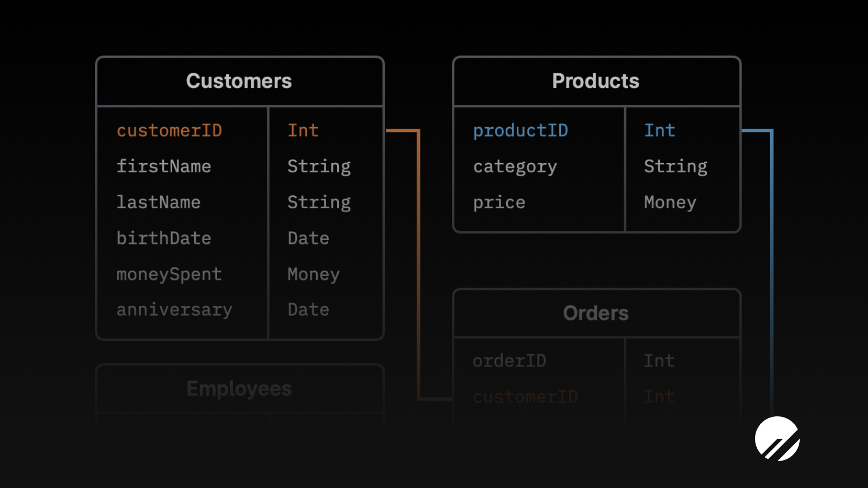Click the Int type next to customerID
This screenshot has width=868, height=488.
click(x=303, y=130)
